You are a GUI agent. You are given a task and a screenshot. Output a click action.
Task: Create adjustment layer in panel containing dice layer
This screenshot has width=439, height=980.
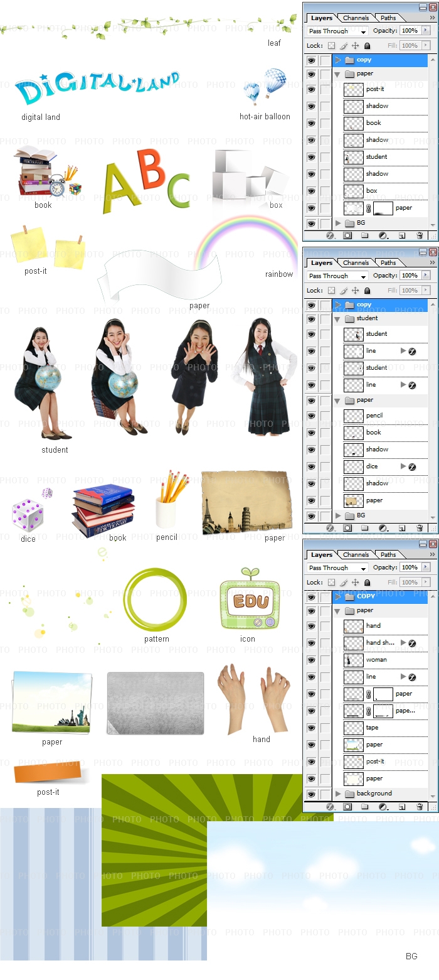(x=383, y=529)
